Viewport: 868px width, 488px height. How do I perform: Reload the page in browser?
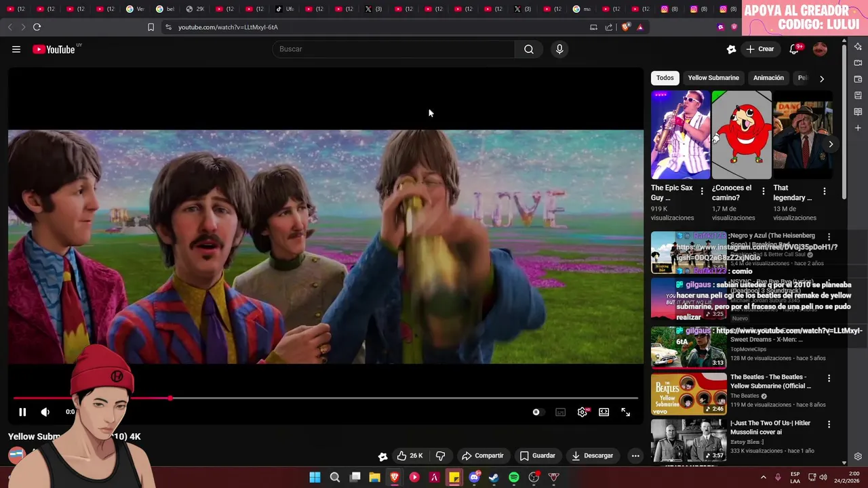[37, 27]
